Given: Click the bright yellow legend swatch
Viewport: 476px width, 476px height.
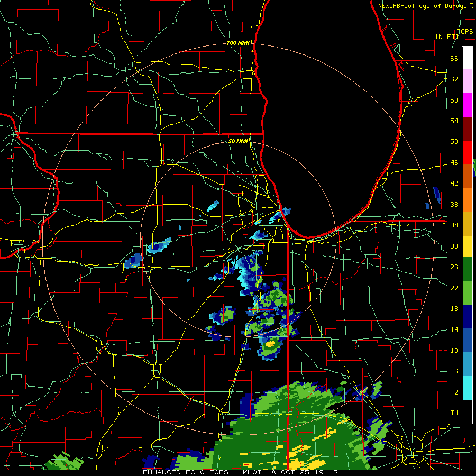Looking at the screenshot, I should [x=467, y=246].
